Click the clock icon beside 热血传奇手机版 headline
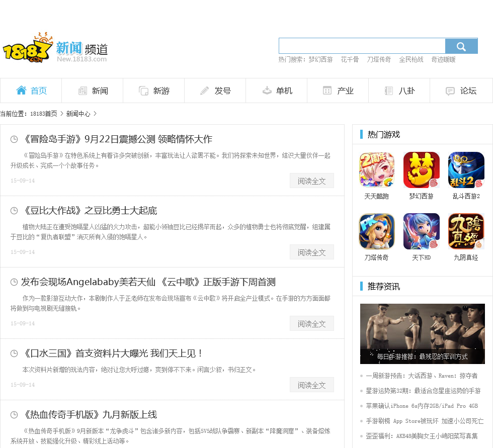This screenshot has width=493, height=448. [x=14, y=415]
